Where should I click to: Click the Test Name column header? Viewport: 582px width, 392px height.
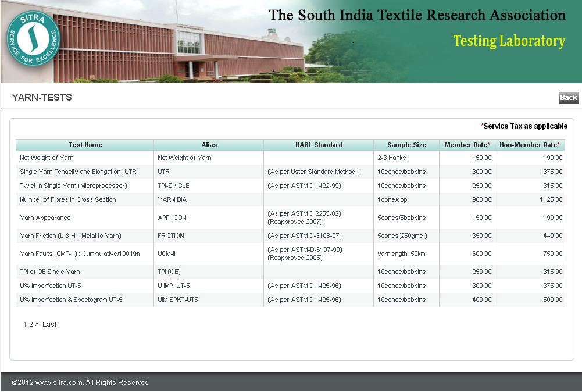coord(85,145)
